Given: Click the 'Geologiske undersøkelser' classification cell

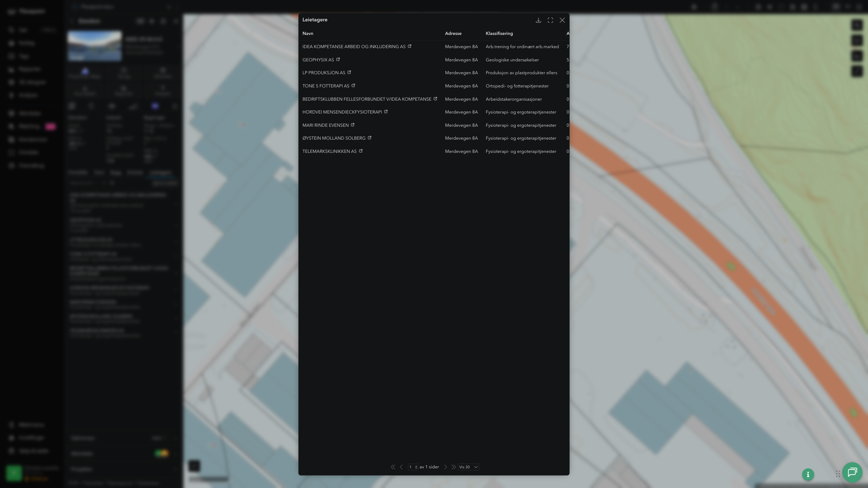Looking at the screenshot, I should point(512,60).
